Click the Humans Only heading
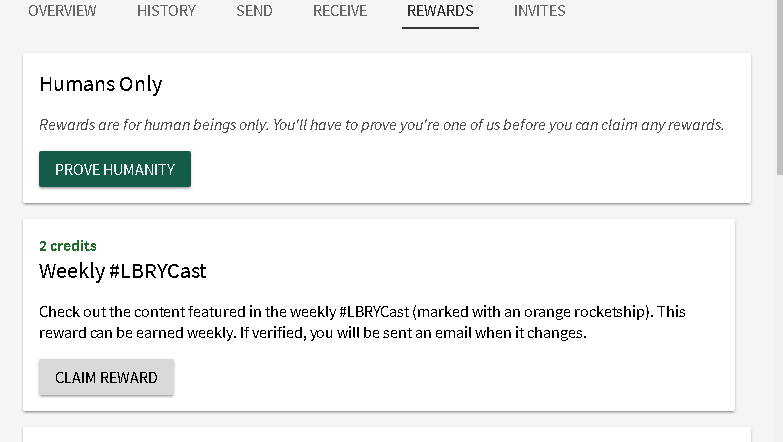 tap(101, 84)
